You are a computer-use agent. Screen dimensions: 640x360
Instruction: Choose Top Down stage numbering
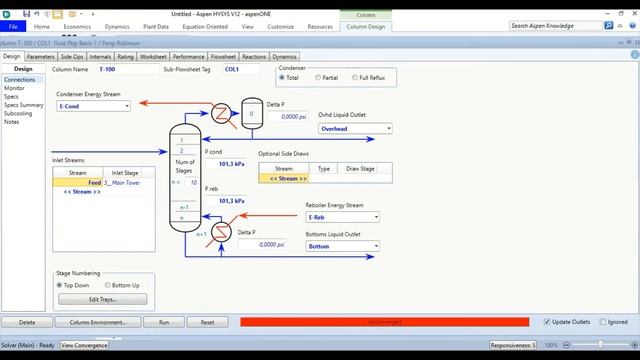coord(60,285)
